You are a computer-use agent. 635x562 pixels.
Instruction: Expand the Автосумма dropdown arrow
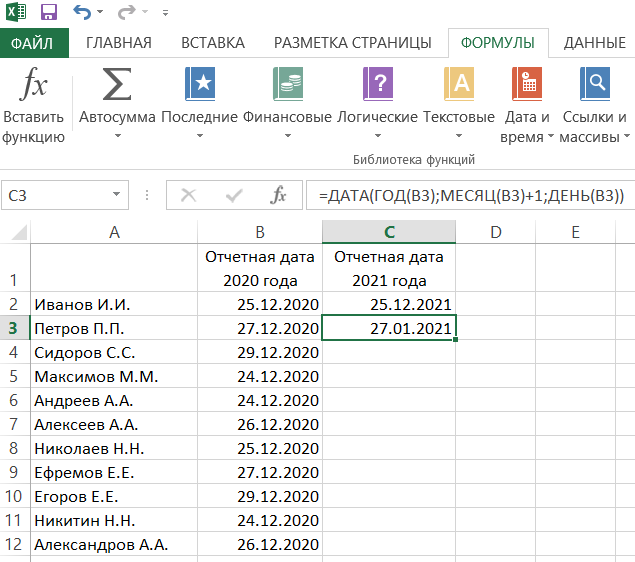click(117, 136)
